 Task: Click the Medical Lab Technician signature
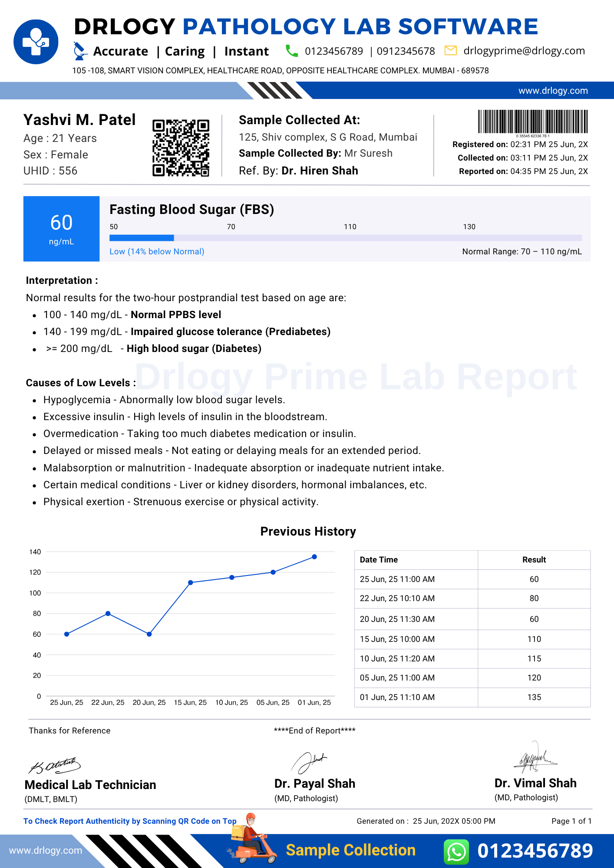(54, 766)
